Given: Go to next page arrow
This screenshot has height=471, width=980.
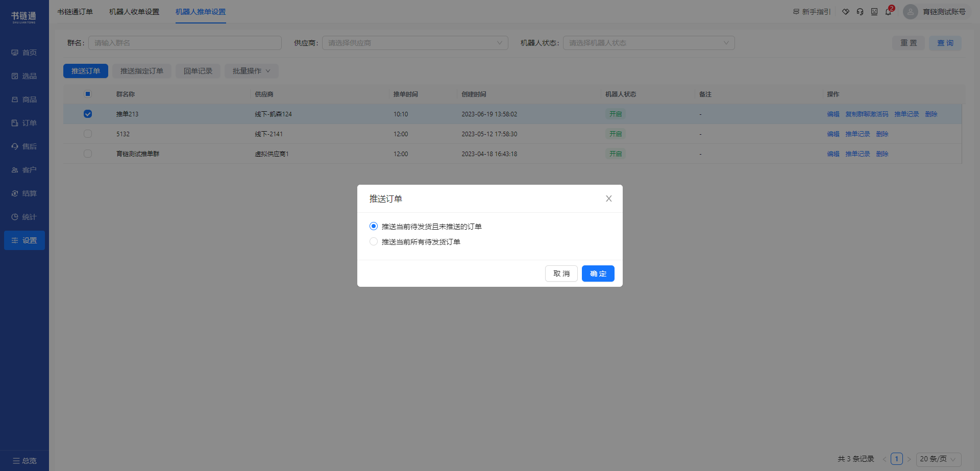Looking at the screenshot, I should click(x=909, y=459).
